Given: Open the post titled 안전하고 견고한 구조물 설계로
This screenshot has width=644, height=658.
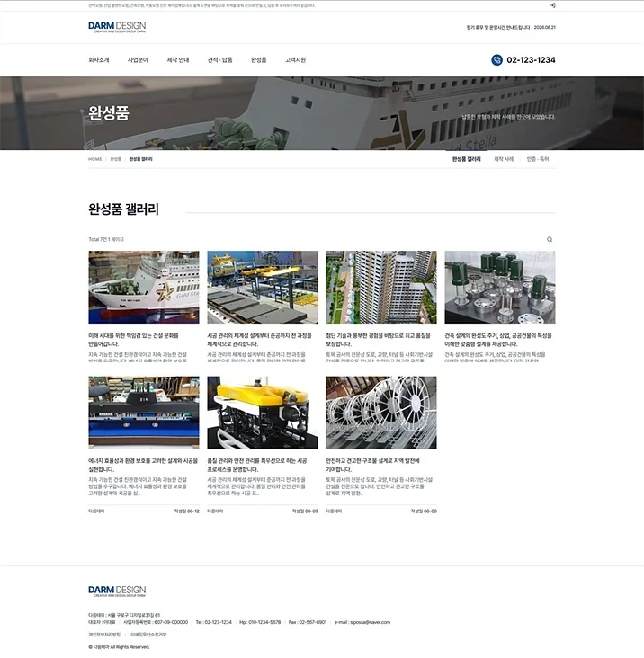Looking at the screenshot, I should tap(372, 465).
